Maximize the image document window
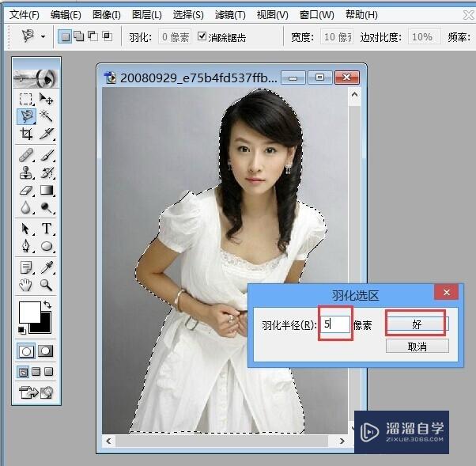 coord(319,78)
